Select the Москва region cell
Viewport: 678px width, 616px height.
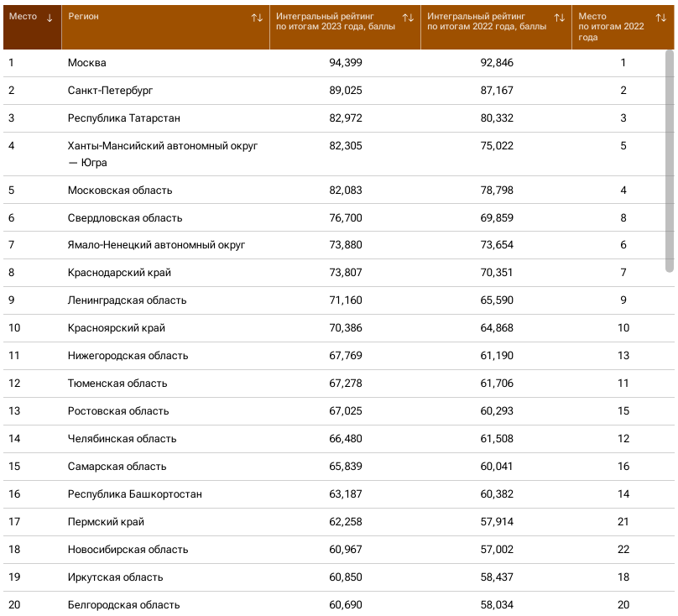pyautogui.click(x=87, y=63)
